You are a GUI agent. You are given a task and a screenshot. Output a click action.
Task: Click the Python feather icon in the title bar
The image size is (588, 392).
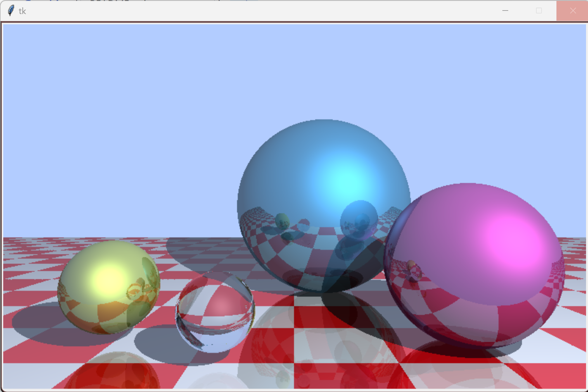(11, 11)
